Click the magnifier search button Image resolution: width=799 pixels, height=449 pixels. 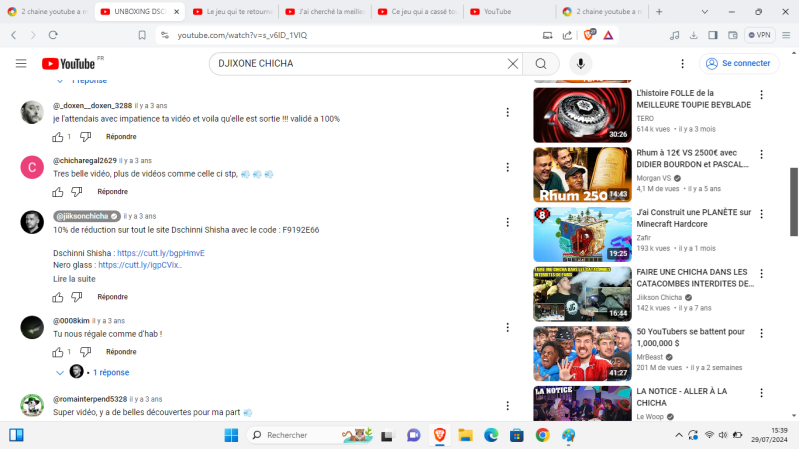(x=541, y=64)
